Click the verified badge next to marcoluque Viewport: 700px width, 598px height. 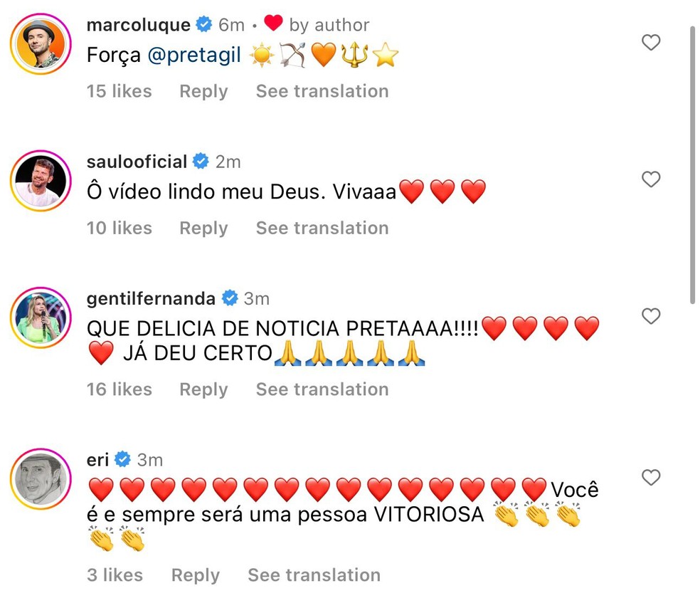(204, 23)
